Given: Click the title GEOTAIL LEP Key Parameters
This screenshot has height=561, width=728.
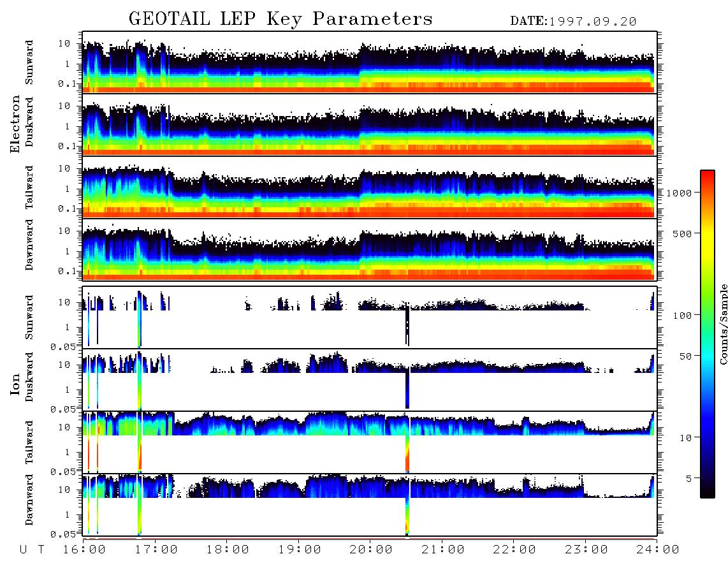Looking at the screenshot, I should pos(280,19).
